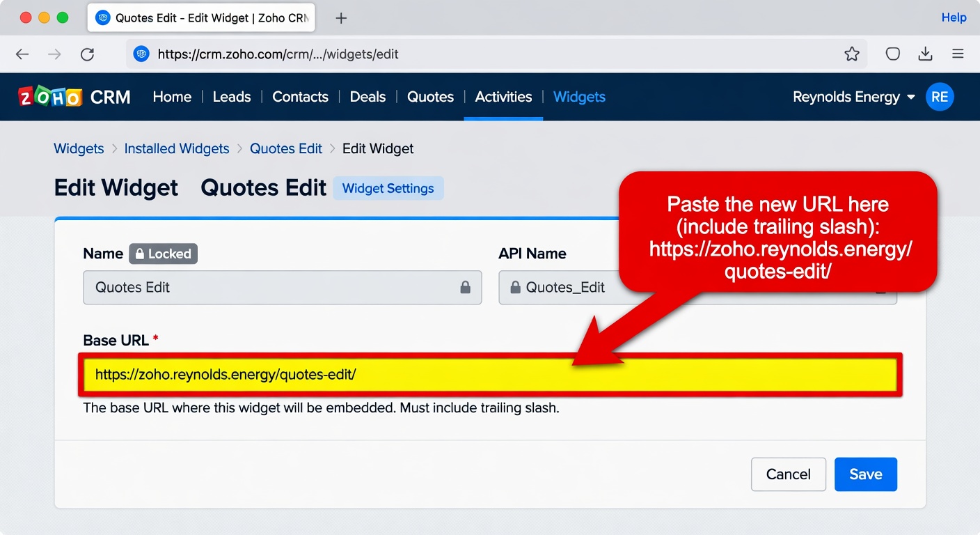Click the Help link at top right
This screenshot has height=535, width=980.
pyautogui.click(x=954, y=17)
